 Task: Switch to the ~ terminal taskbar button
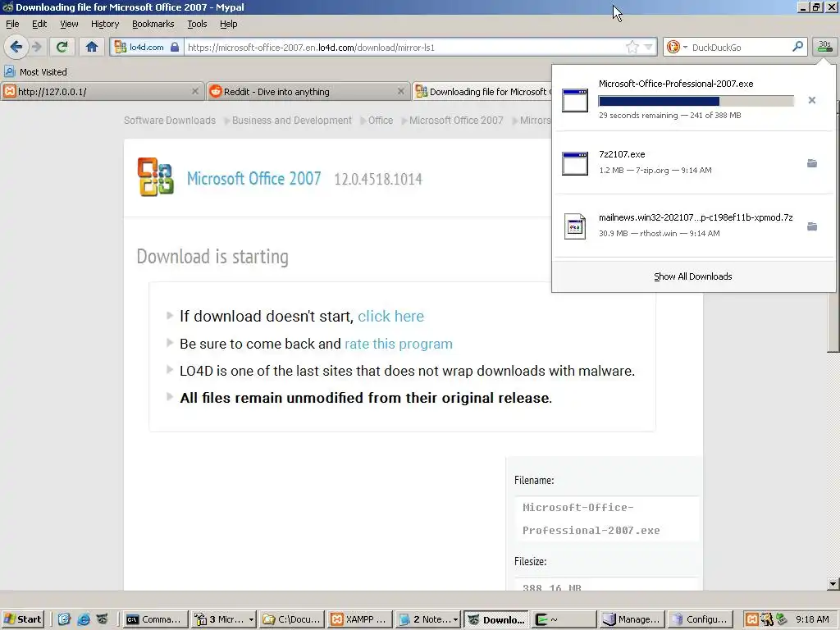click(x=564, y=619)
